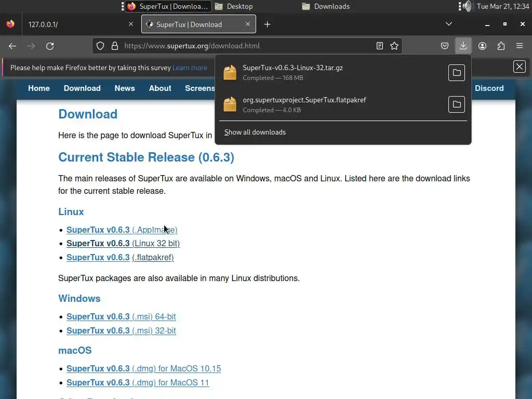Viewport: 532px width, 399px height.
Task: Download SuperTux v0.6.3 msi 32-bit
Action: click(121, 330)
